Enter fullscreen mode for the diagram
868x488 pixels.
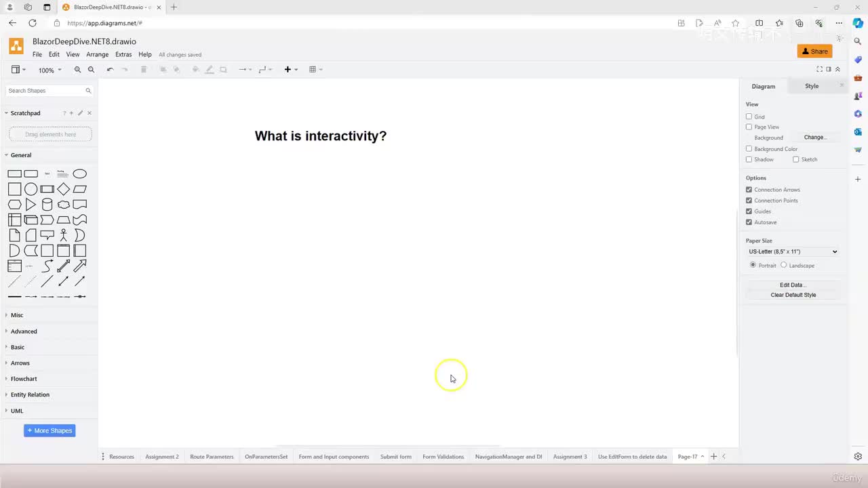point(819,69)
